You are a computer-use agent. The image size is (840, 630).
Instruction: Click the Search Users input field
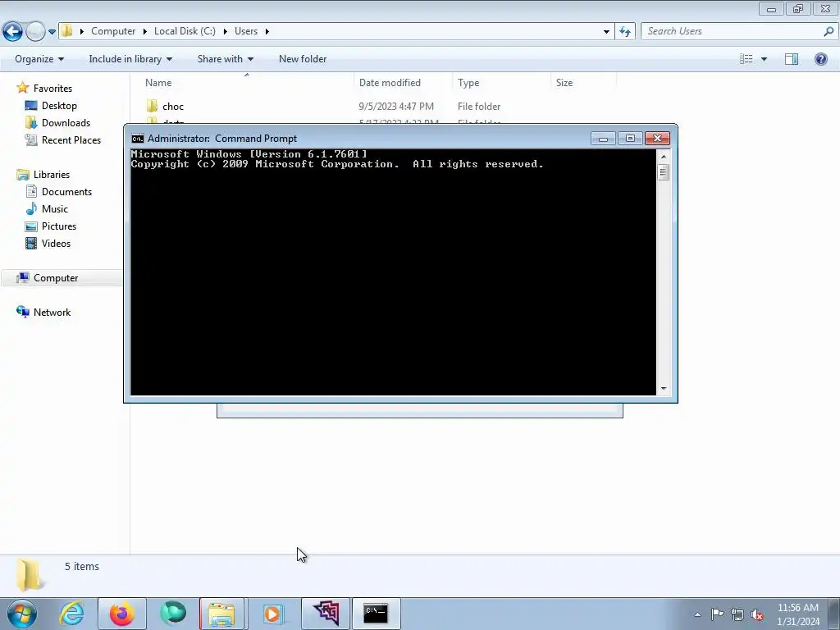pyautogui.click(x=731, y=31)
